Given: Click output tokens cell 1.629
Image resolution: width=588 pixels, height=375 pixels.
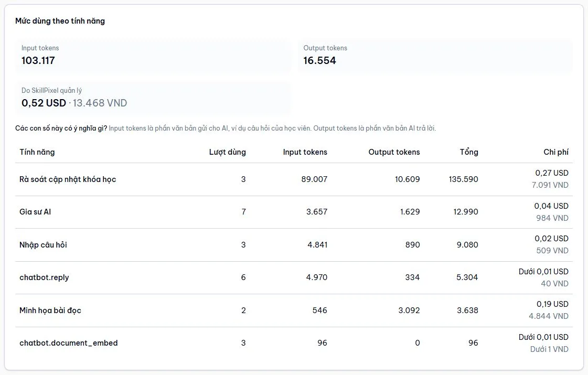Looking at the screenshot, I should click(410, 212).
